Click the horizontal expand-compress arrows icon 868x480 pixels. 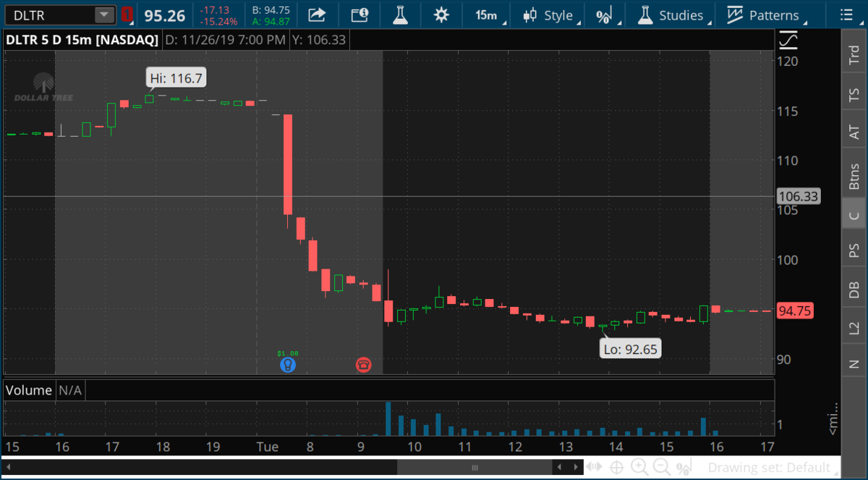pos(594,468)
